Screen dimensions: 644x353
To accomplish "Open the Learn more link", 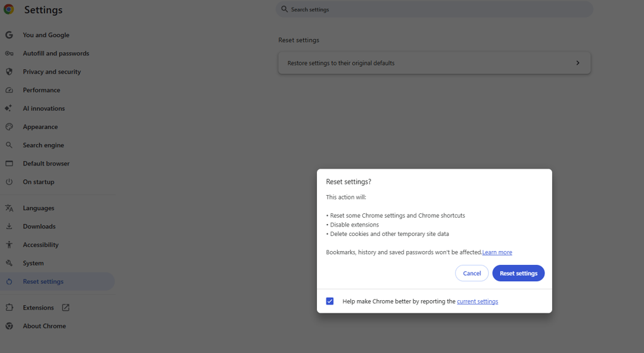I will (x=497, y=252).
